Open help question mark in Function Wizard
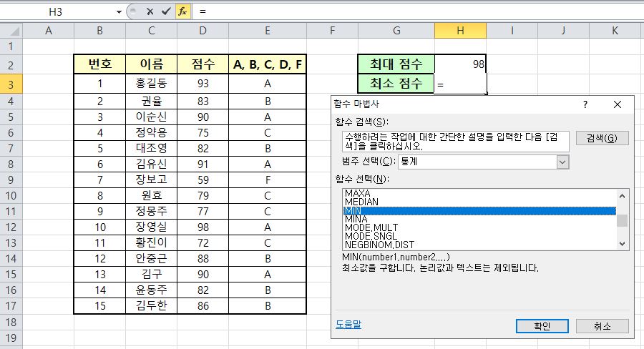Image resolution: width=644 pixels, height=349 pixels. [x=585, y=104]
